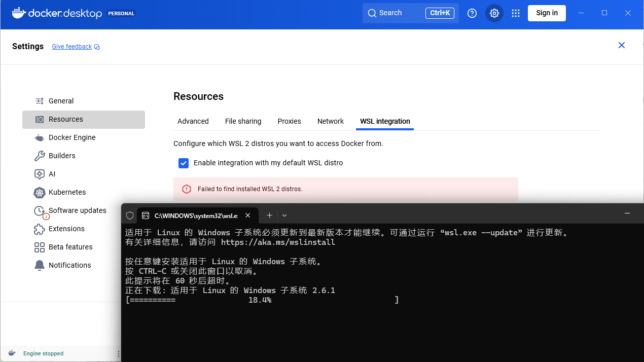Click the AI sparkle icon

pyautogui.click(x=40, y=174)
